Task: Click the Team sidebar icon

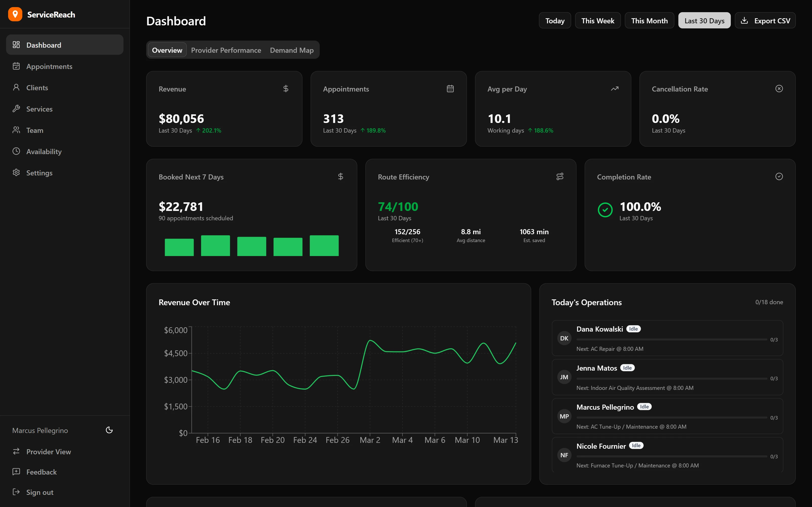Action: tap(16, 130)
